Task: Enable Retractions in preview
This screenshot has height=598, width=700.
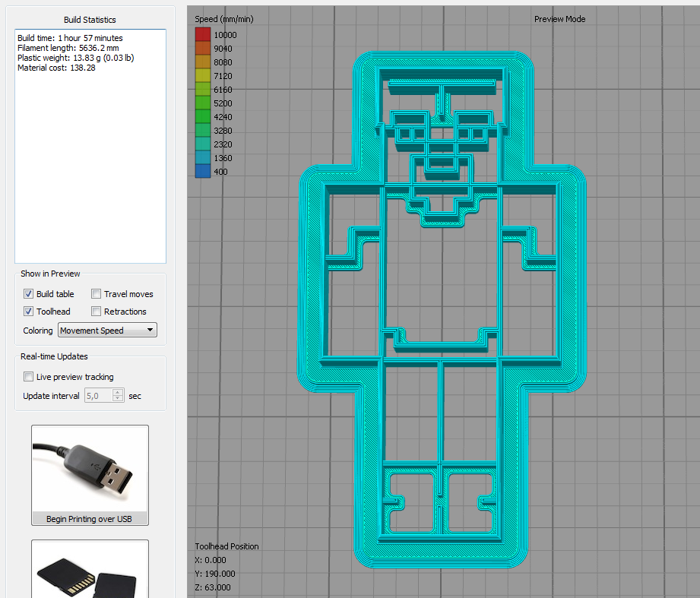Action: 96,311
